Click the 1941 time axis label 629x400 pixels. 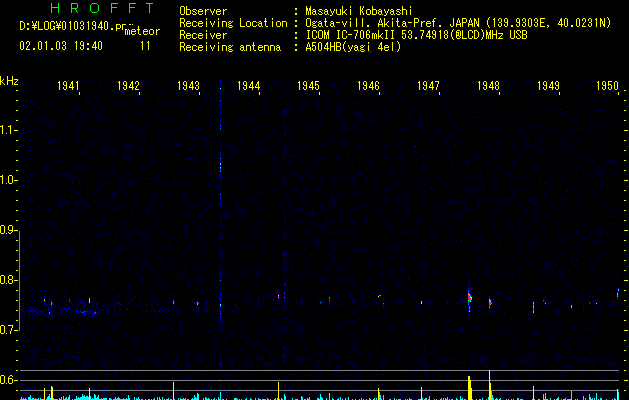[68, 86]
